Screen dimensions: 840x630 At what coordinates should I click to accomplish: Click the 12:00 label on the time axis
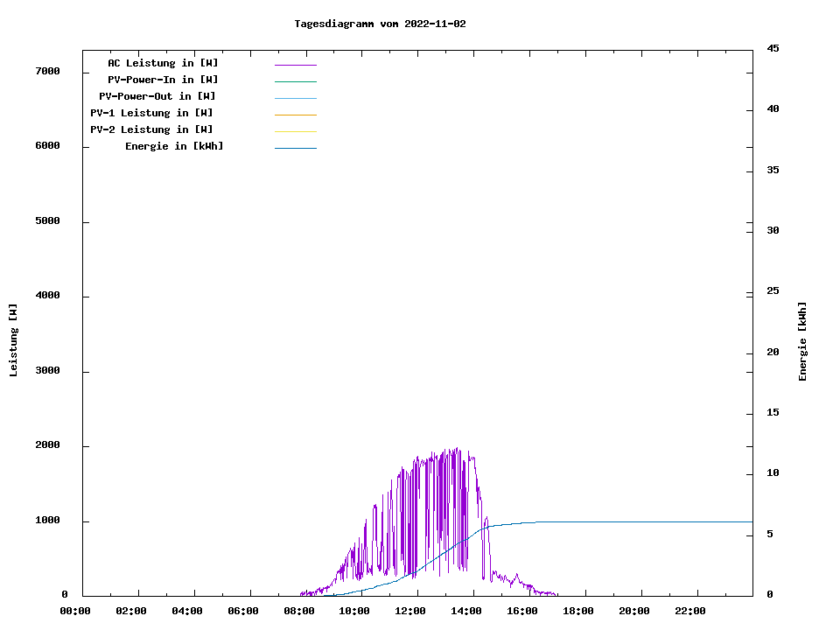coord(410,611)
